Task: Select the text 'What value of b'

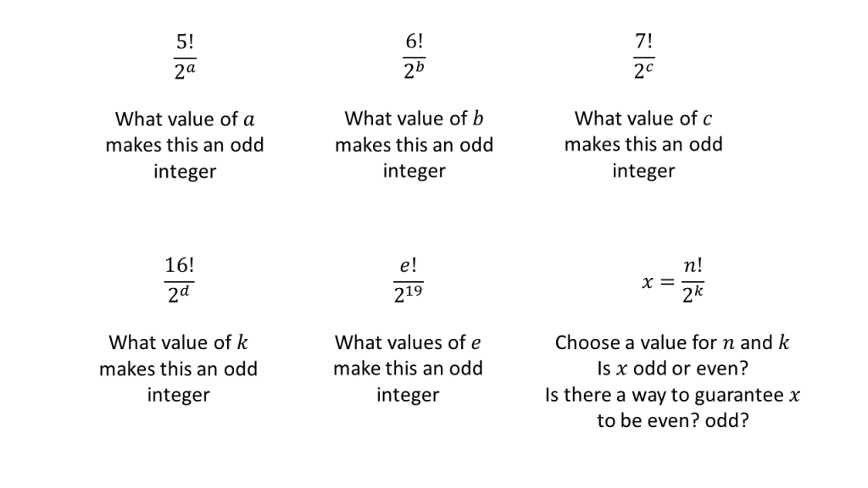Action: [415, 119]
